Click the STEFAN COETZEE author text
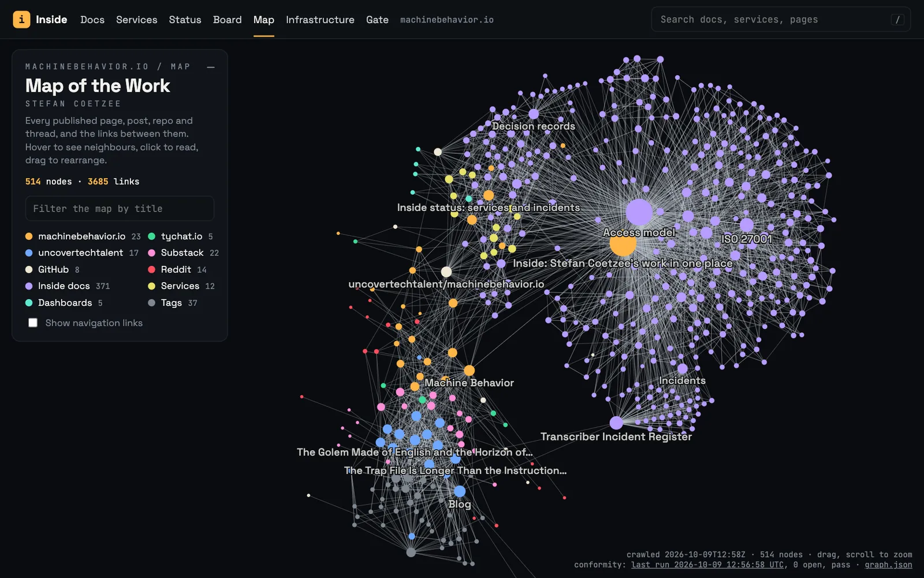924x578 pixels. pos(73,103)
